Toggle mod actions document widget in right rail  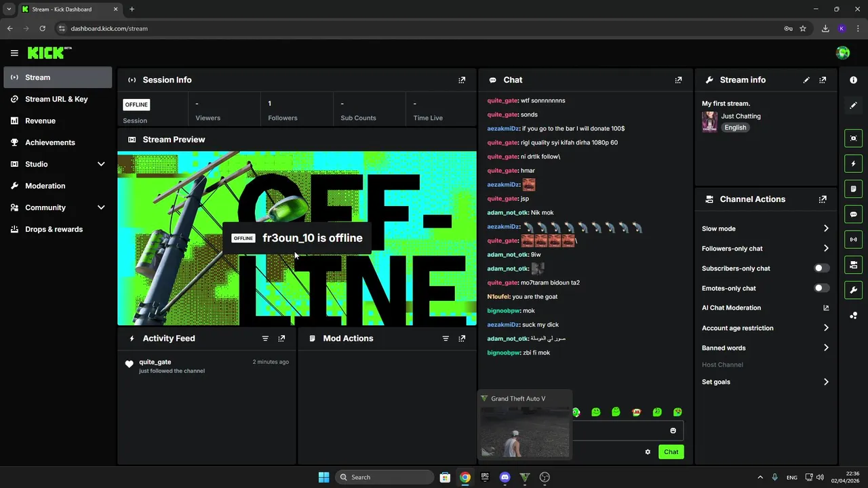click(853, 188)
